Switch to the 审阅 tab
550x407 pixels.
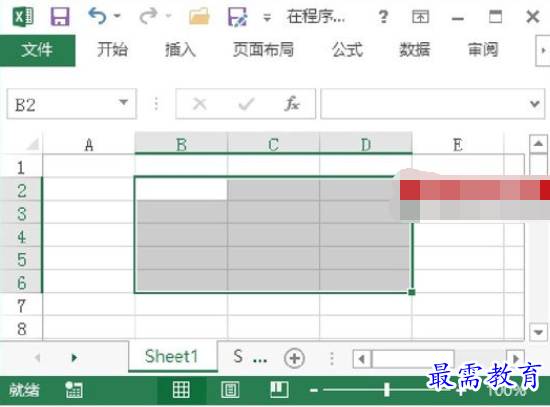pos(483,49)
